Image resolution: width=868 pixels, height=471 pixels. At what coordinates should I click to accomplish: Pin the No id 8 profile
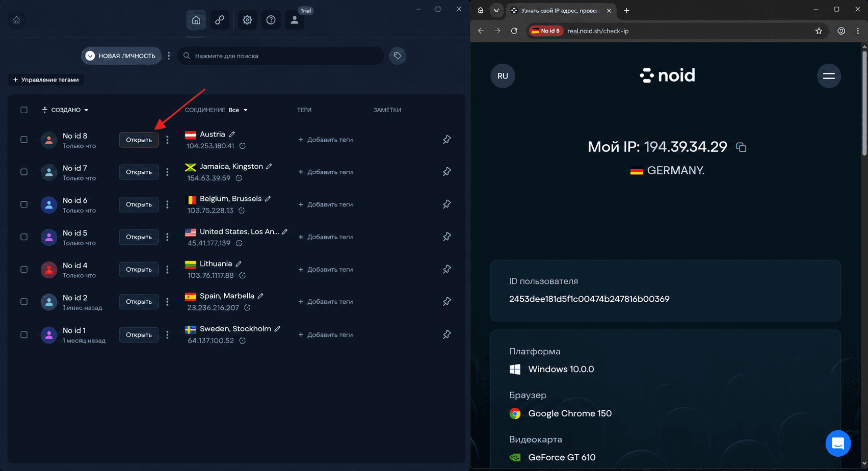[x=447, y=139]
